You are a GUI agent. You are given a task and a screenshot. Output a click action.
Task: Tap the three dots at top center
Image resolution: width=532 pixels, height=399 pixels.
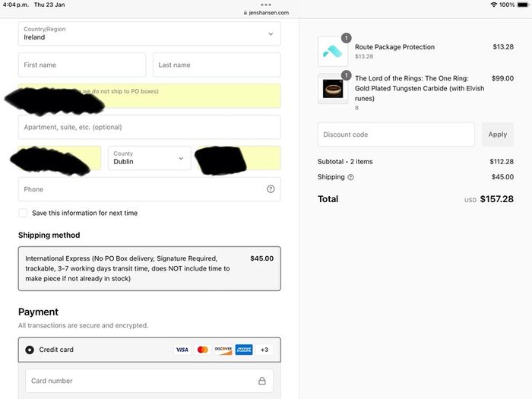(266, 5)
